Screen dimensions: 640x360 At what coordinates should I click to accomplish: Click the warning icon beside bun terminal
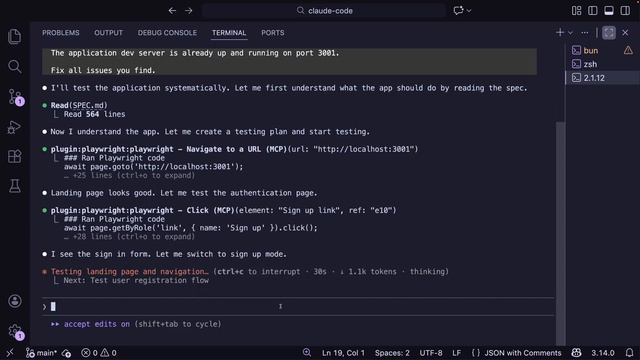pos(628,50)
